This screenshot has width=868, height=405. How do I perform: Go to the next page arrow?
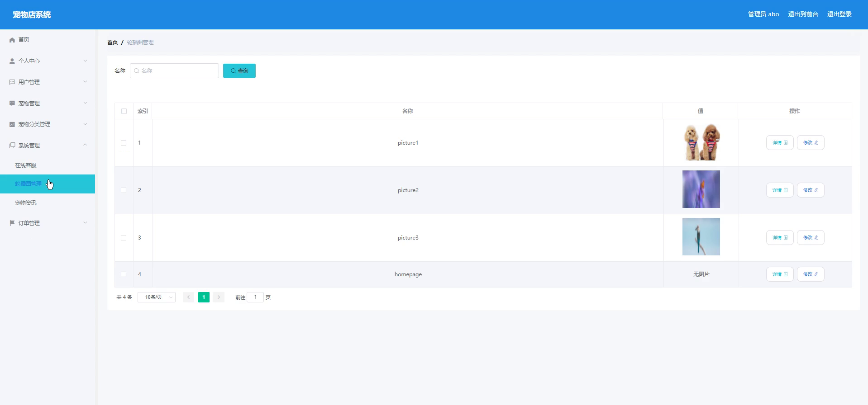(x=219, y=297)
